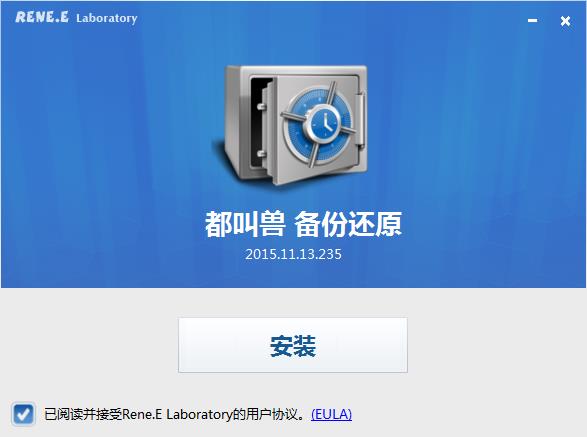Click the clock face on the safe dial

325,122
